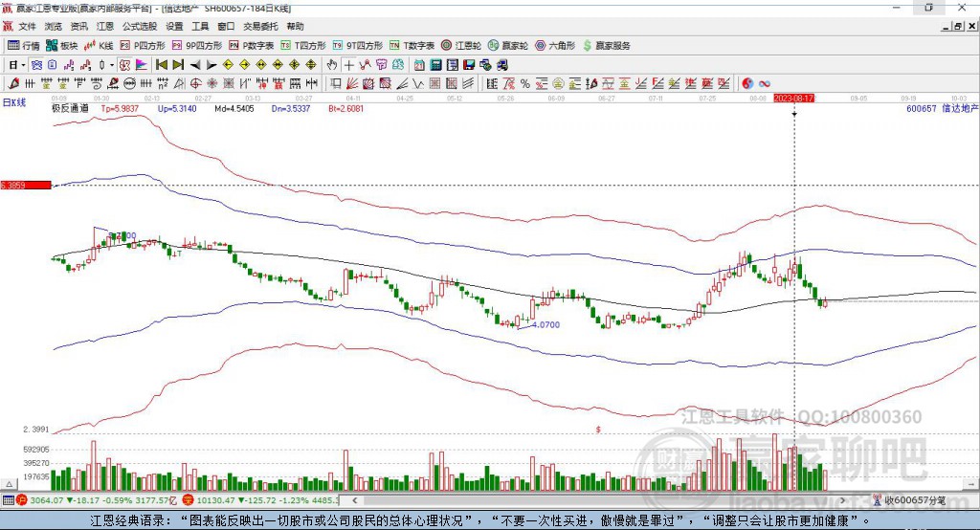Image resolution: width=980 pixels, height=530 pixels.
Task: Click the blue infinity loop icon
Action: coord(764,84)
